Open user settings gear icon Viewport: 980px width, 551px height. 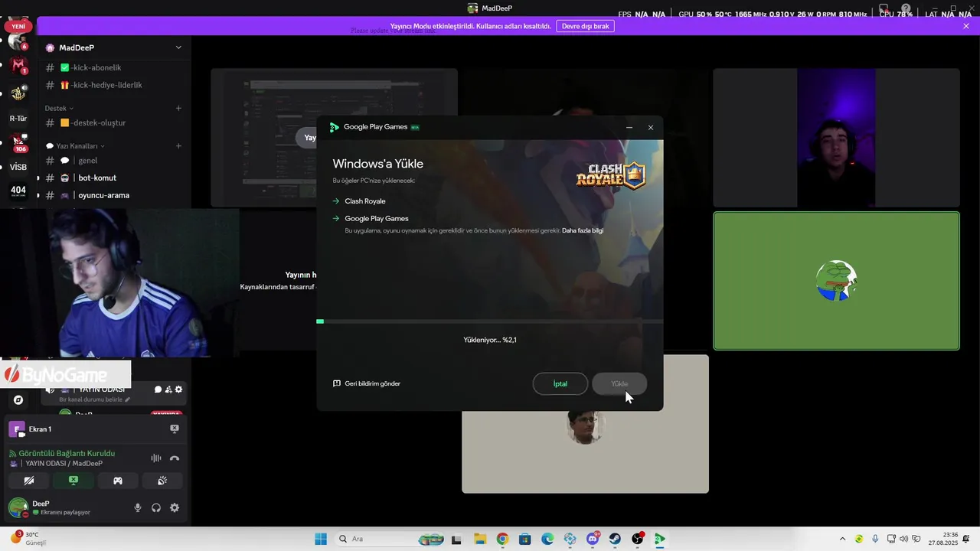pyautogui.click(x=175, y=507)
